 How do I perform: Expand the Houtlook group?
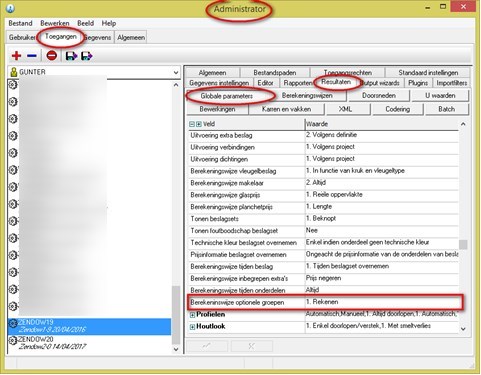click(192, 327)
